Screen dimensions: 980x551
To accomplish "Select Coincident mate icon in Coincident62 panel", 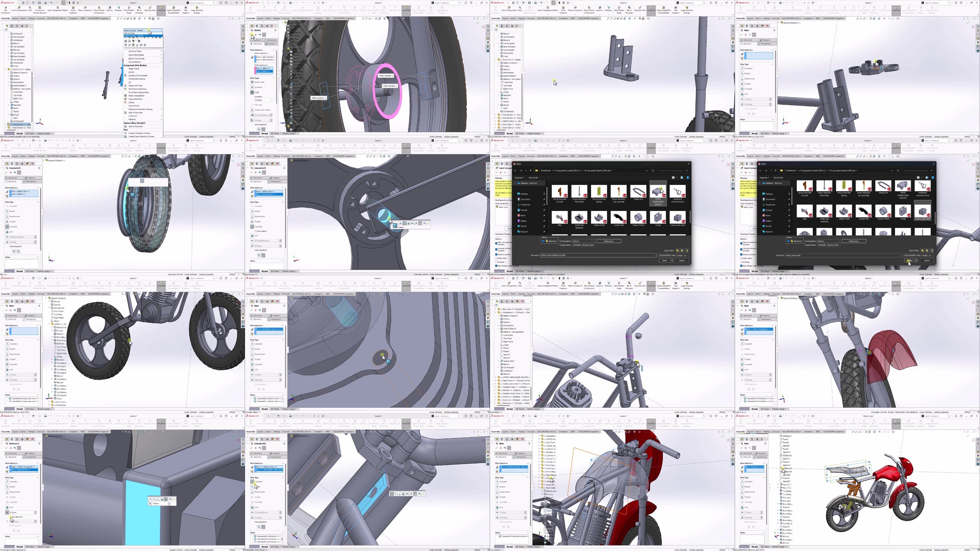I will 252,482.
